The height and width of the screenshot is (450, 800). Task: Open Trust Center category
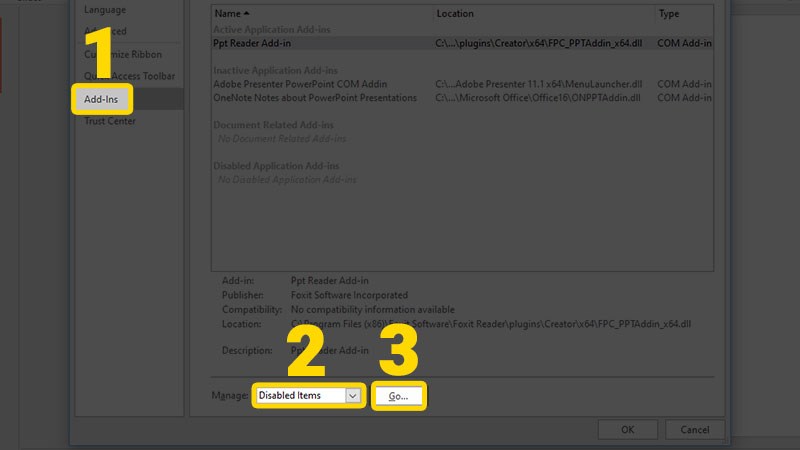[110, 121]
